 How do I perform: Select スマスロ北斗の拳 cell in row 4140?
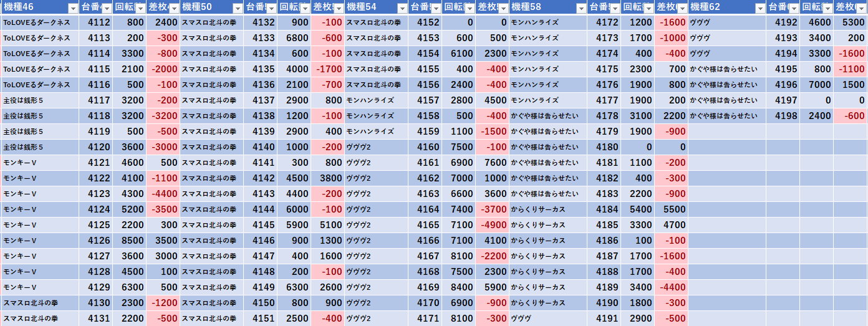(x=212, y=147)
